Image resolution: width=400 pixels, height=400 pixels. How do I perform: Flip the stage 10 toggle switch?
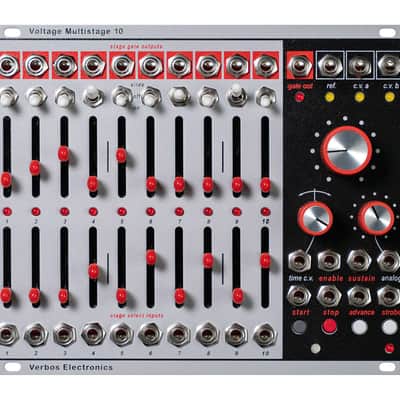pyautogui.click(x=266, y=96)
